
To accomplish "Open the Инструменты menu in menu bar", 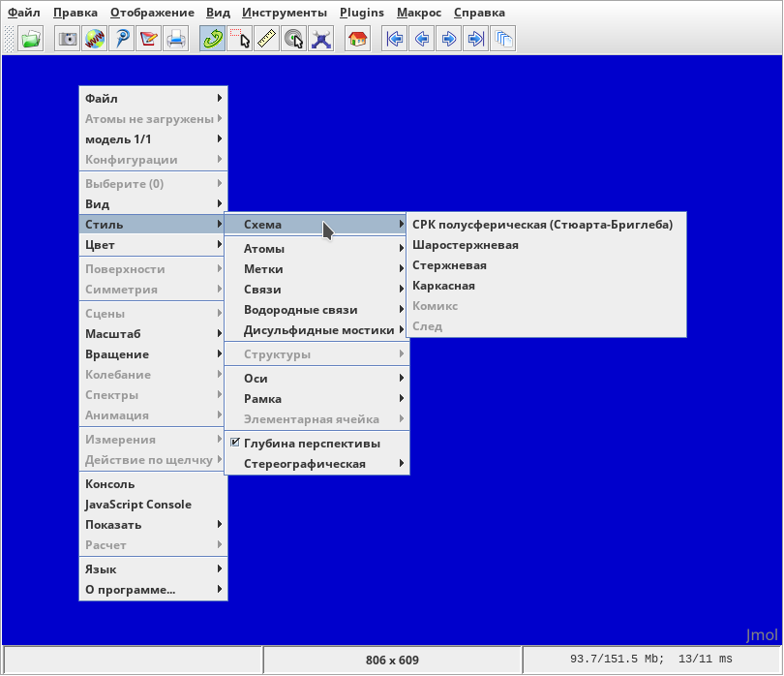I will click(284, 13).
